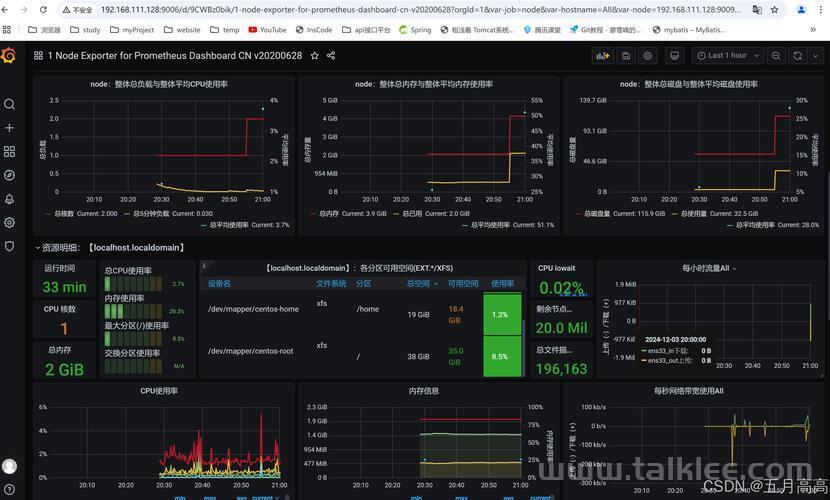Open the website bookmark folder

point(182,30)
